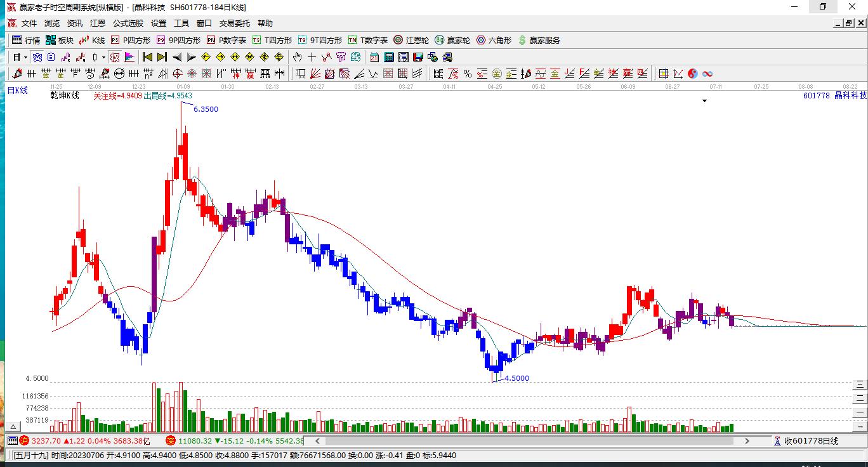Image resolution: width=868 pixels, height=467 pixels.
Task: Restore the inner document window
Action: [848, 23]
